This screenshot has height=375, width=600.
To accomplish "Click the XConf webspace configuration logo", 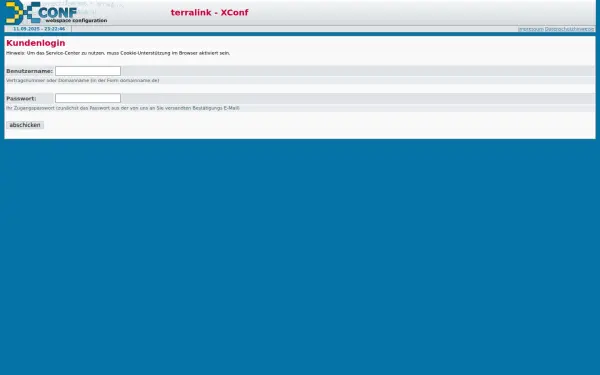I will point(56,13).
